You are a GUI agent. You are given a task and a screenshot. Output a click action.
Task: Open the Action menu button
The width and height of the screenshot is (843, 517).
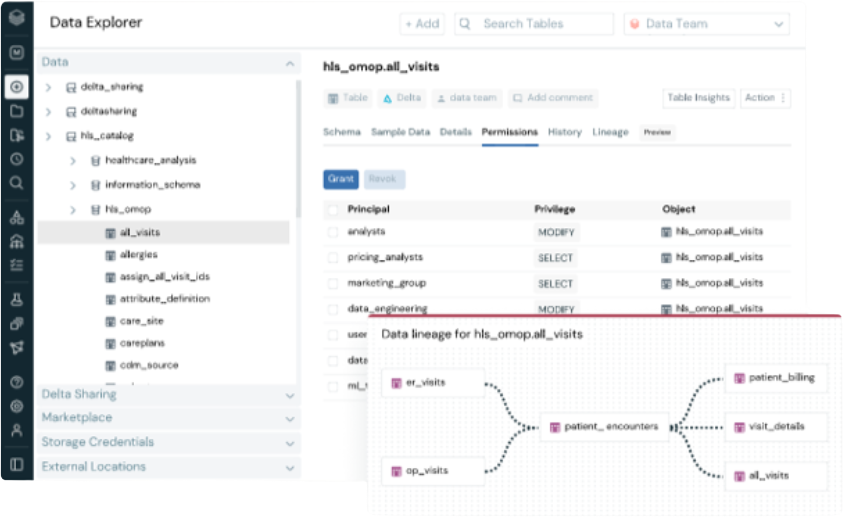point(765,98)
